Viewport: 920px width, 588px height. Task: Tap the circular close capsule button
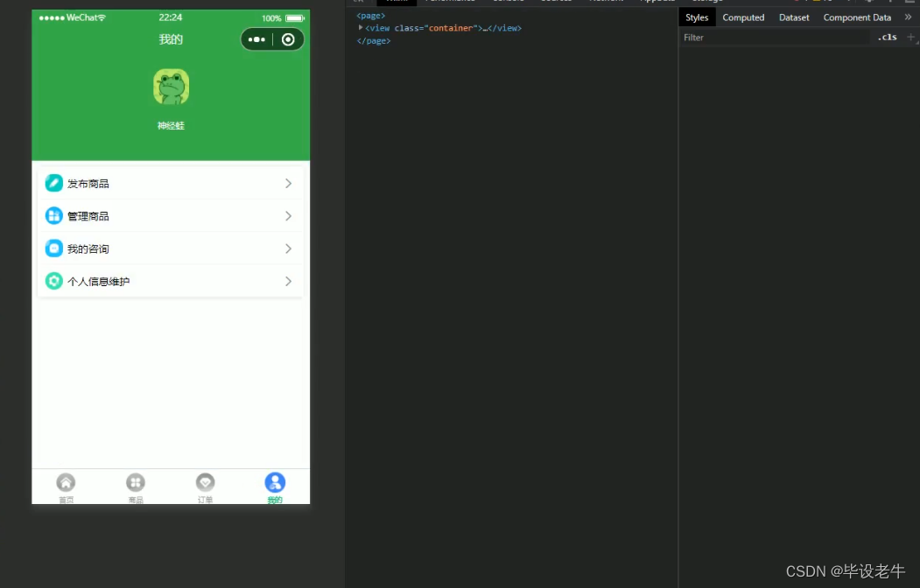[x=288, y=39]
